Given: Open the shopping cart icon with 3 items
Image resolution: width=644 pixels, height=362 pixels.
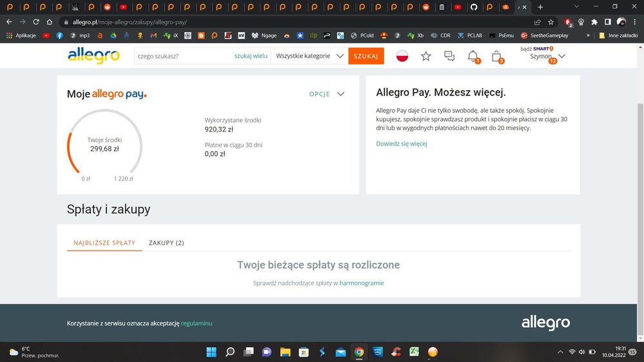Looking at the screenshot, I should coord(496,56).
